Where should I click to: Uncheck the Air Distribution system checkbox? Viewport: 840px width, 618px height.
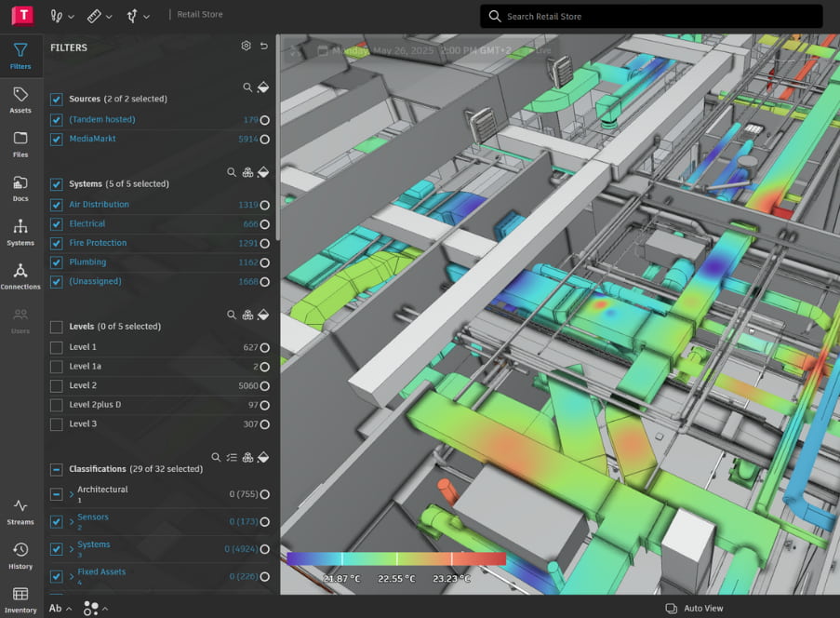pos(57,205)
